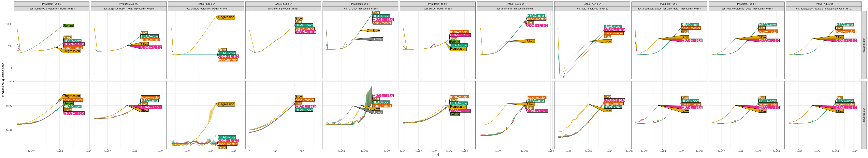This screenshot has width=868, height=158.
Task: Click 'Test: melt improved in #5054' title
Action: [283, 9]
